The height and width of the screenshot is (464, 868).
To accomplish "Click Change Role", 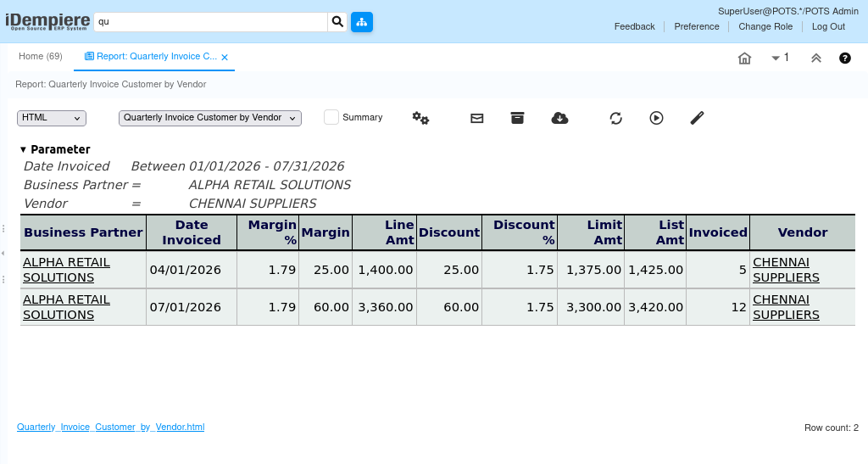I will [x=765, y=26].
